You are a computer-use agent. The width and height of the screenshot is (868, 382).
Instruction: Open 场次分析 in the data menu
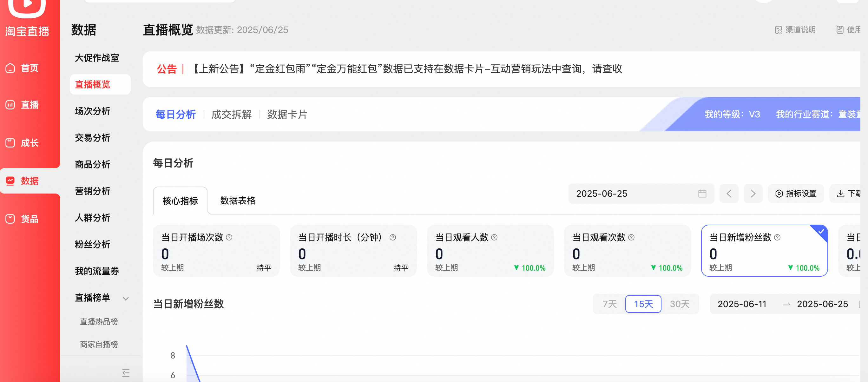(x=93, y=111)
